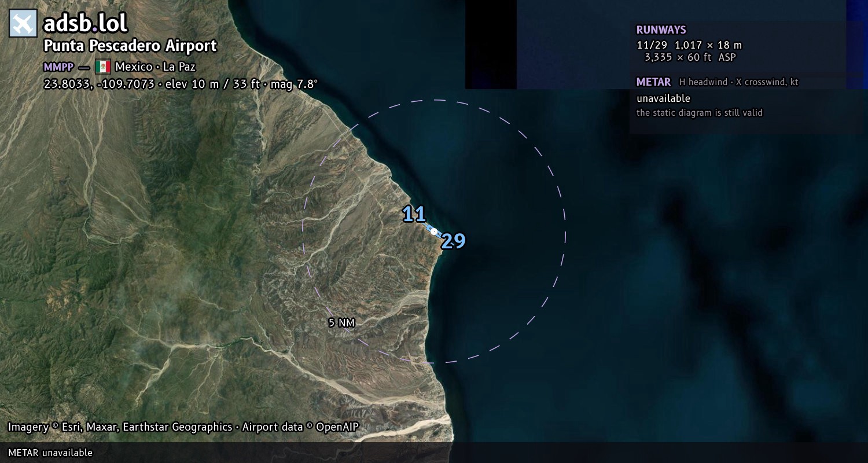Select the runway 29 label on map
Viewport: 868px width, 463px height.
click(x=453, y=241)
